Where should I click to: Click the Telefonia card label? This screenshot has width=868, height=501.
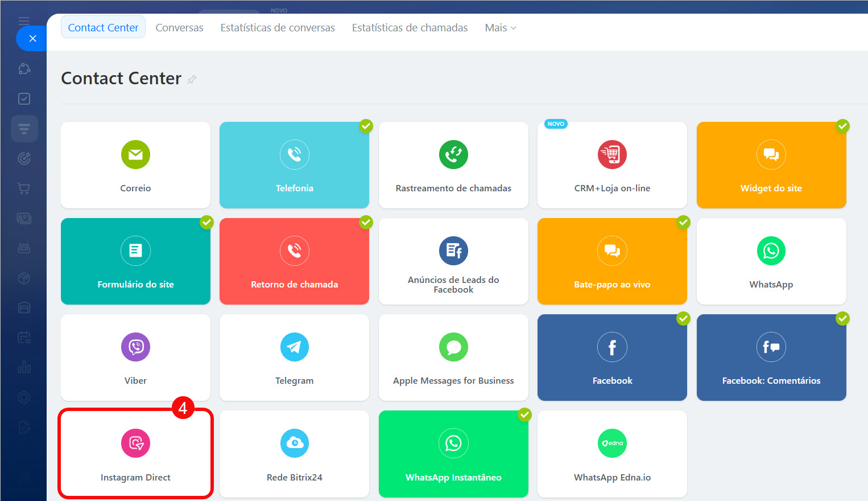point(294,188)
